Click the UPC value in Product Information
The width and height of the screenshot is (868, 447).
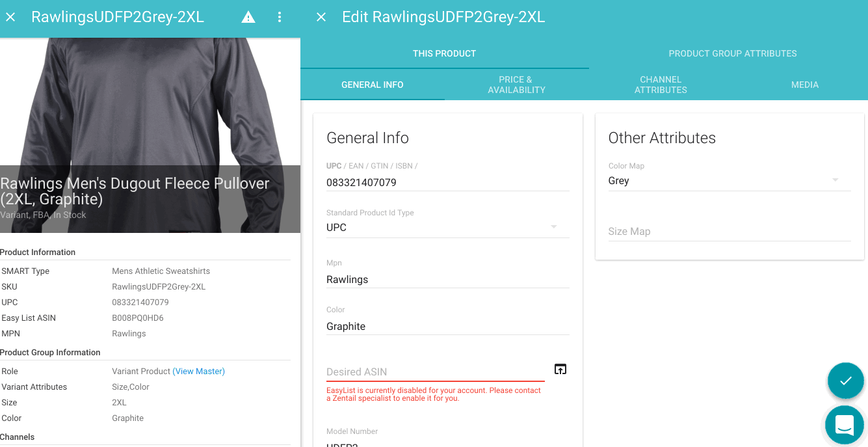tap(140, 302)
